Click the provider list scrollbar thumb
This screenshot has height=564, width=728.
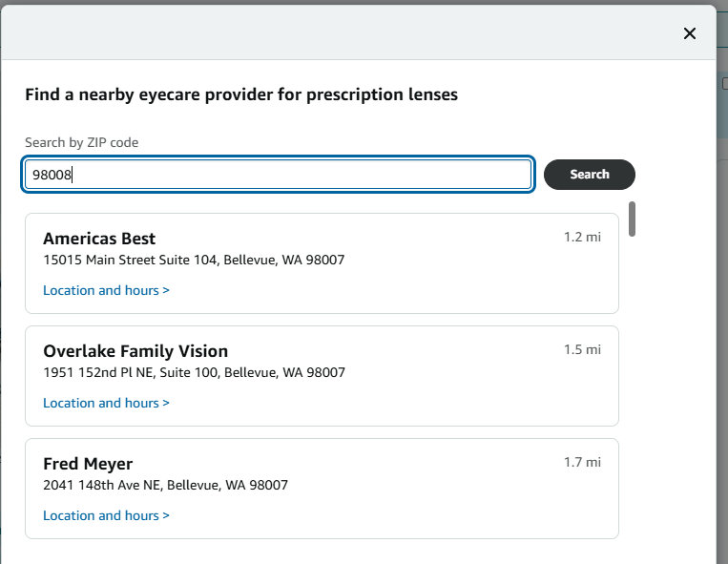pyautogui.click(x=632, y=219)
